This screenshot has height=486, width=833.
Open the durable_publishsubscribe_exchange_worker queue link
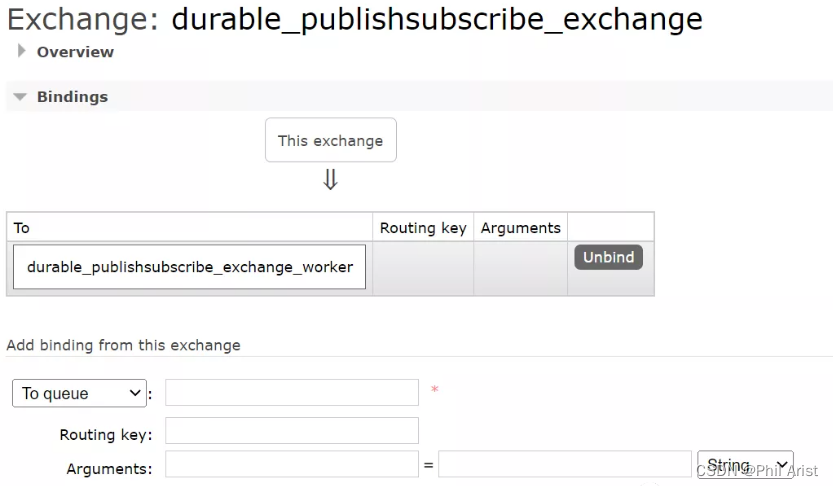tap(190, 267)
